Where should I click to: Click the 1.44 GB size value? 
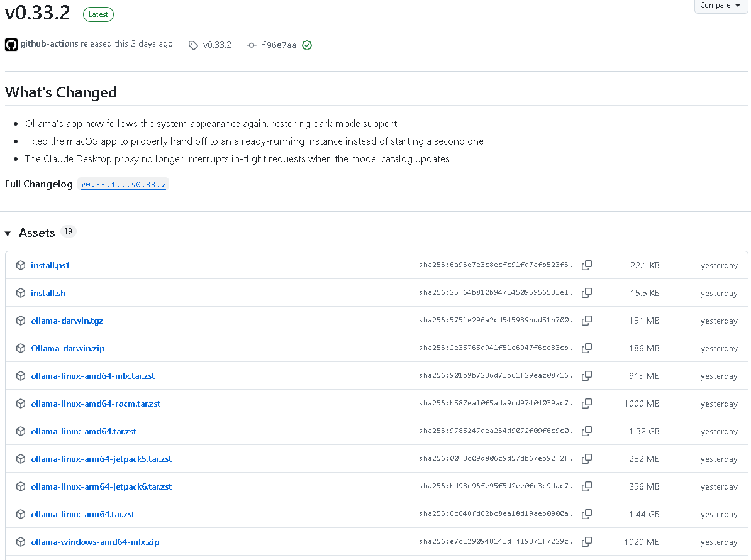pos(644,514)
